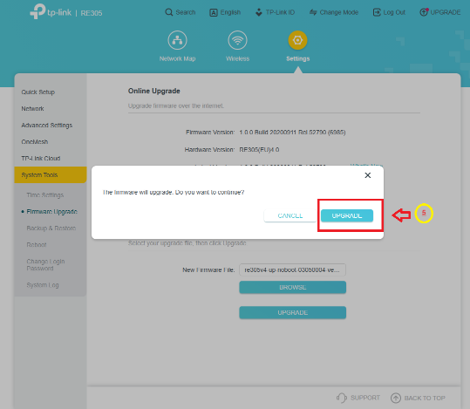Open the Network sidebar section

(x=33, y=109)
